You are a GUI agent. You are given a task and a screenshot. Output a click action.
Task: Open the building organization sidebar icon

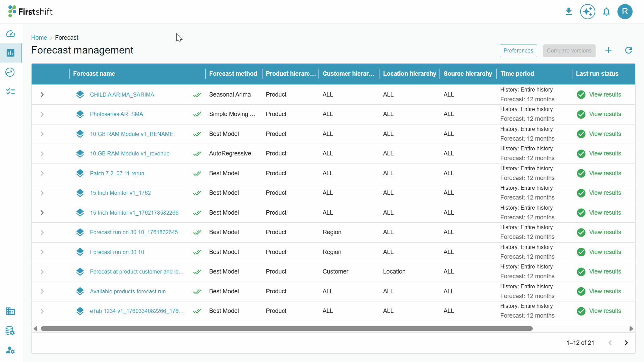click(10, 311)
